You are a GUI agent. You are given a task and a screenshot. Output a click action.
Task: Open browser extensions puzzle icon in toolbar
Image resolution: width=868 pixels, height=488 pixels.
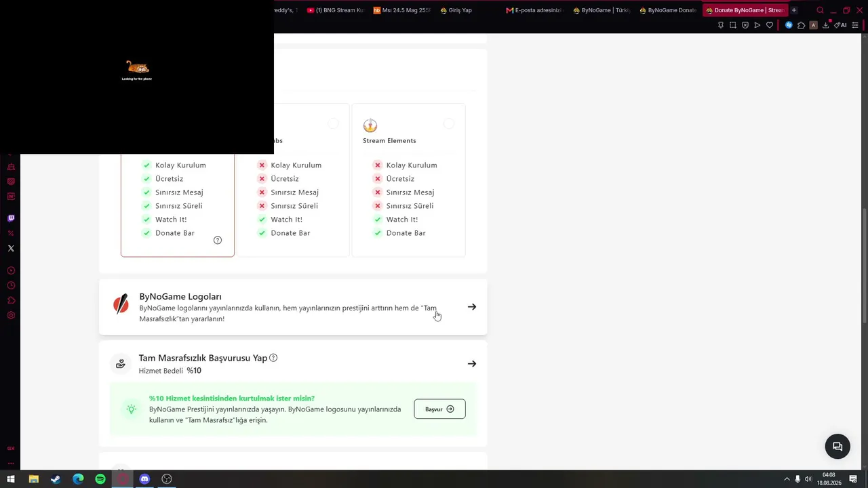(x=801, y=25)
